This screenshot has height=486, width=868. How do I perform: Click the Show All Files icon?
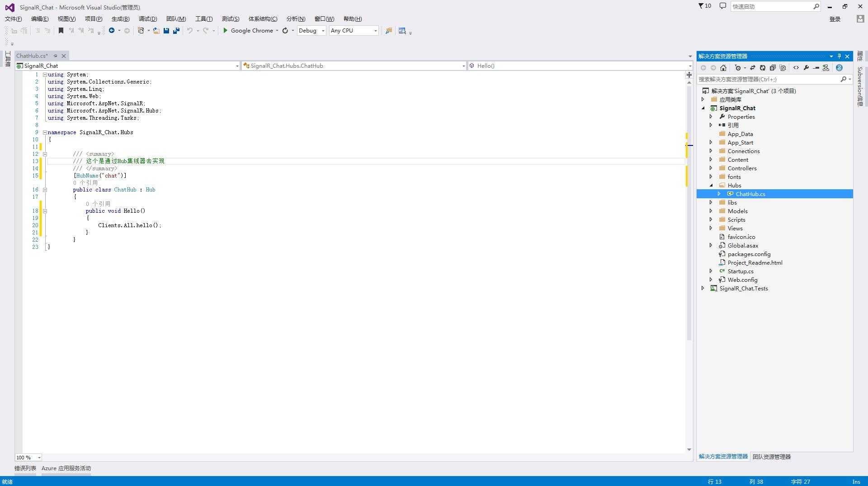[783, 68]
